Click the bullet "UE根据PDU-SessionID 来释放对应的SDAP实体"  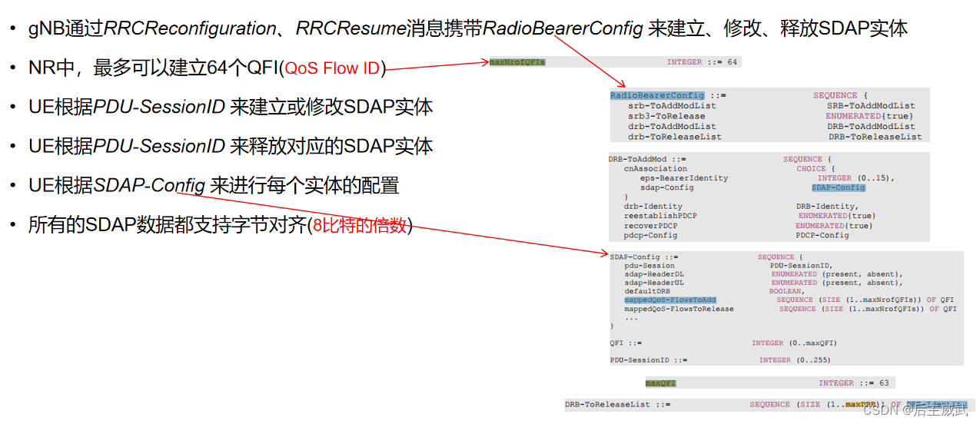coord(231,146)
